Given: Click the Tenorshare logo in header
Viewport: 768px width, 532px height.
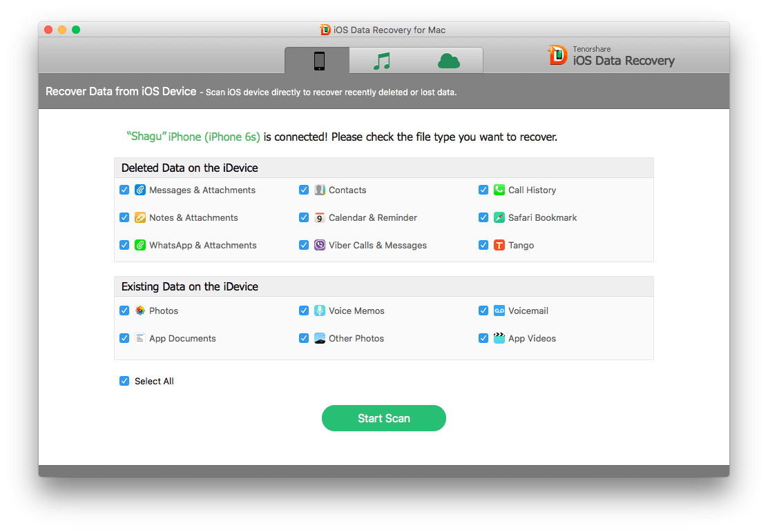Looking at the screenshot, I should pos(558,55).
